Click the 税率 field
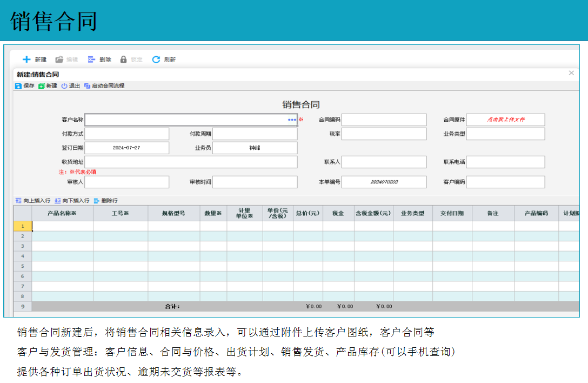Viewport: 588px width, 383px height. click(x=384, y=134)
